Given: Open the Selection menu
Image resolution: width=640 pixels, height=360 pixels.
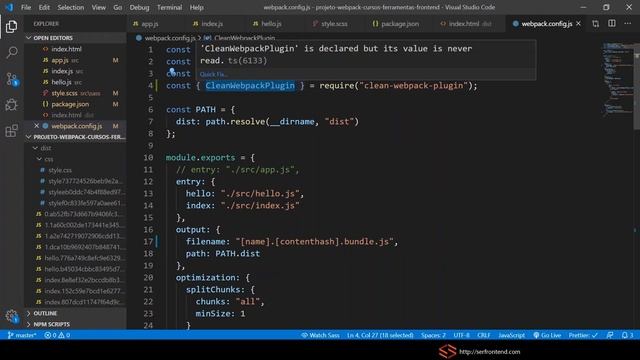Looking at the screenshot, I should click(71, 7).
